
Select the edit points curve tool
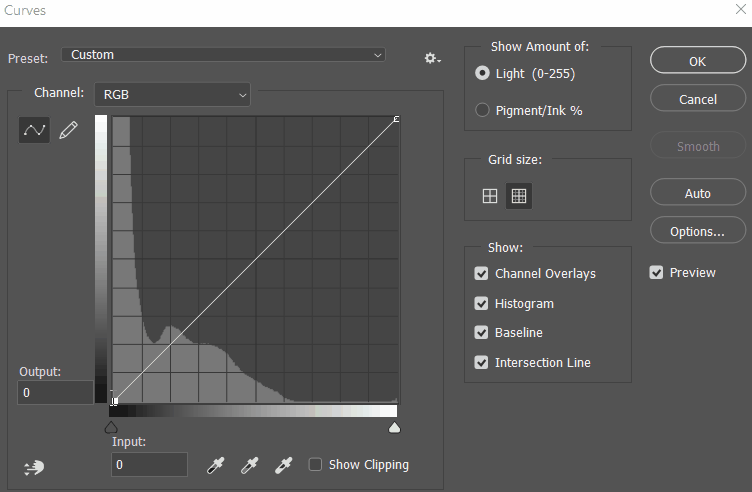coord(34,130)
